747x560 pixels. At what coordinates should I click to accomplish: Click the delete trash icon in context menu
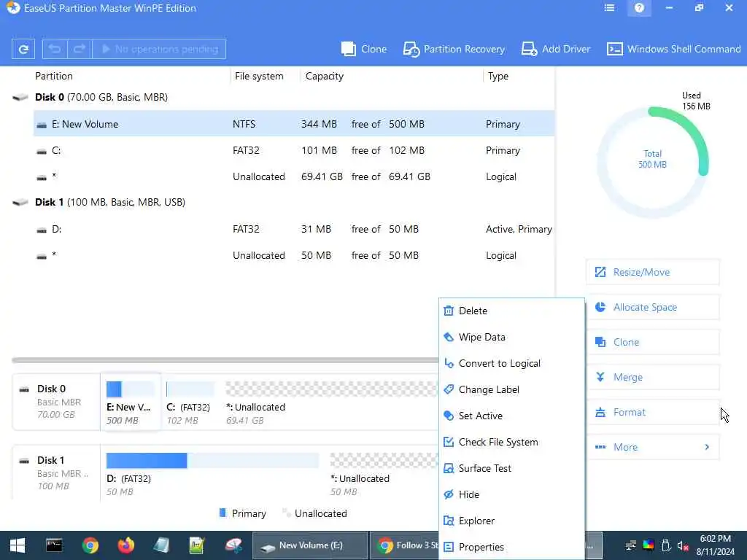(x=449, y=311)
